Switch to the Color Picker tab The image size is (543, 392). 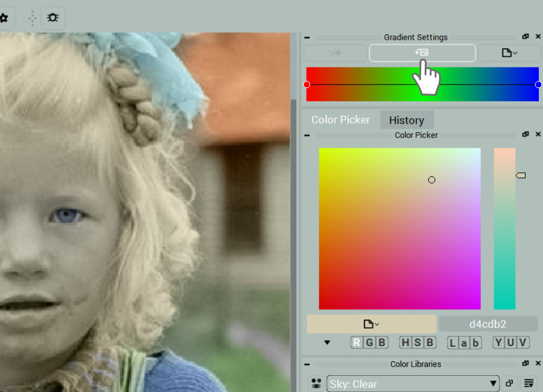pos(341,120)
